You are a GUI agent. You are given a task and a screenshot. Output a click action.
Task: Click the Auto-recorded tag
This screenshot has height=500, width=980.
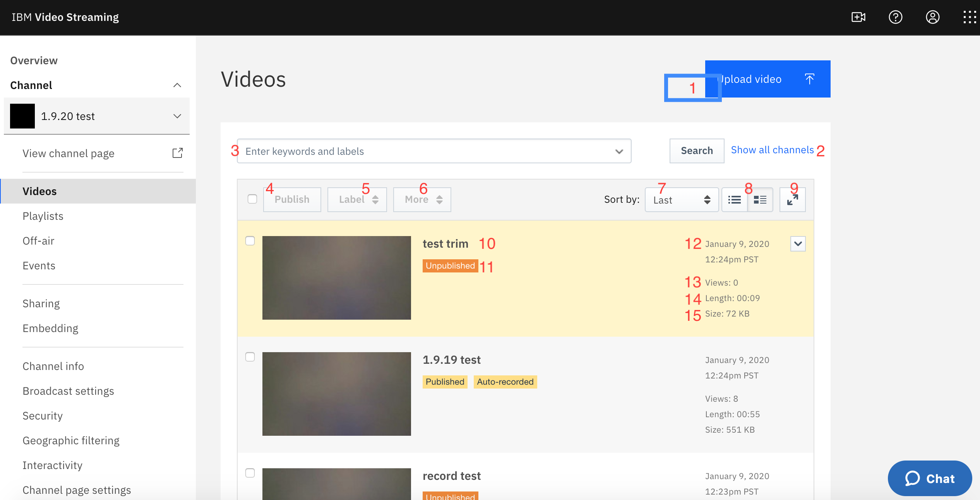coord(505,382)
